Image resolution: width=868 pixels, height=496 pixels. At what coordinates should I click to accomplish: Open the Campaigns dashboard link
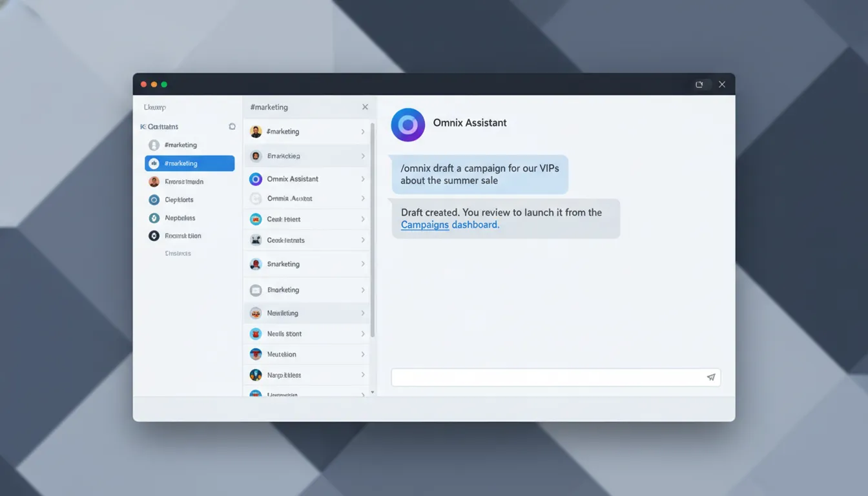click(424, 224)
